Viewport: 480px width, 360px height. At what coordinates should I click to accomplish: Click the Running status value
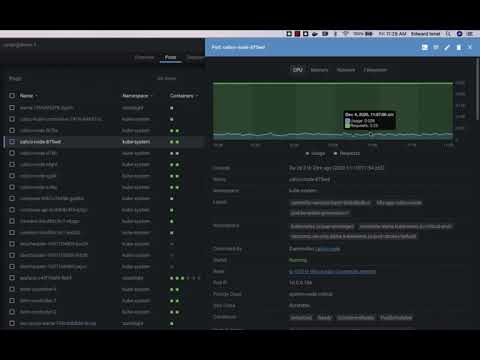pyautogui.click(x=298, y=260)
